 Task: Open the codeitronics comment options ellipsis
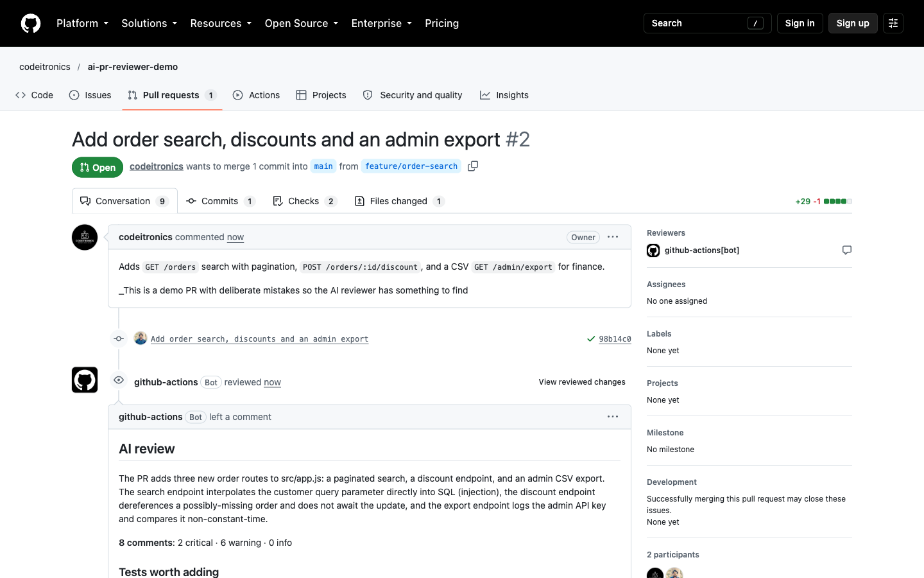pos(613,237)
